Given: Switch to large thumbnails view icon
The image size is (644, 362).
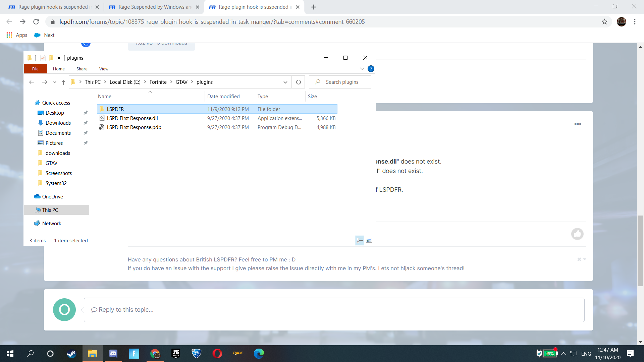Looking at the screenshot, I should pyautogui.click(x=369, y=240).
